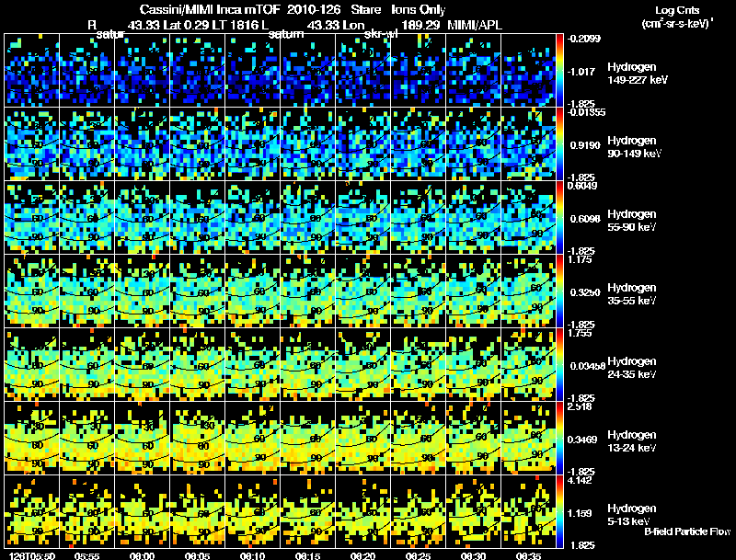The height and width of the screenshot is (560, 736).
Task: Click the Hydrogen 24-35 keV label
Action: coord(632,368)
